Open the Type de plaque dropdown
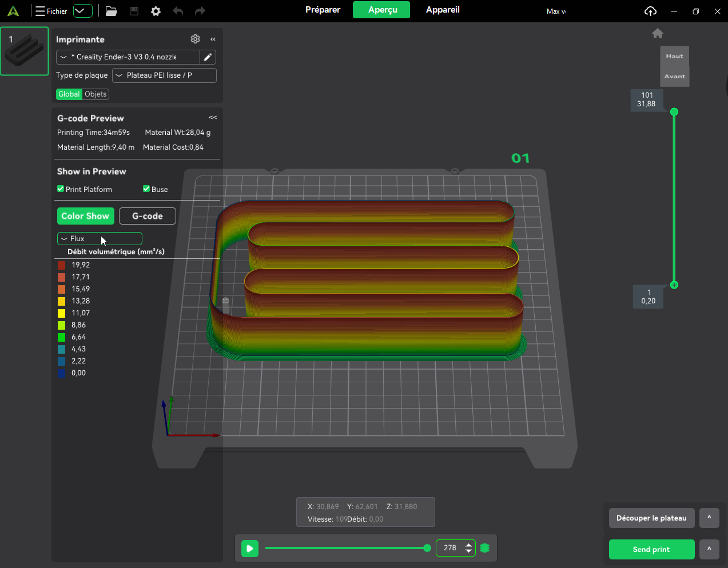 tap(164, 75)
